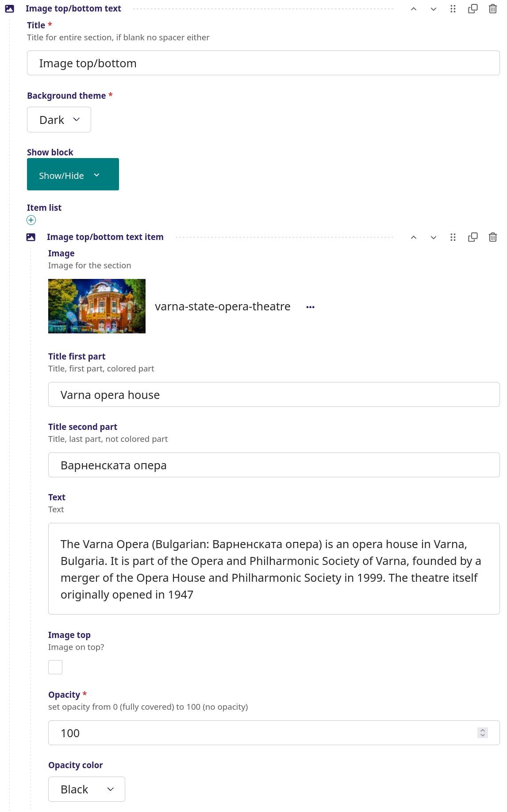Open options menu for varna-state-opera-theatre image
The height and width of the screenshot is (812, 507).
[310, 307]
